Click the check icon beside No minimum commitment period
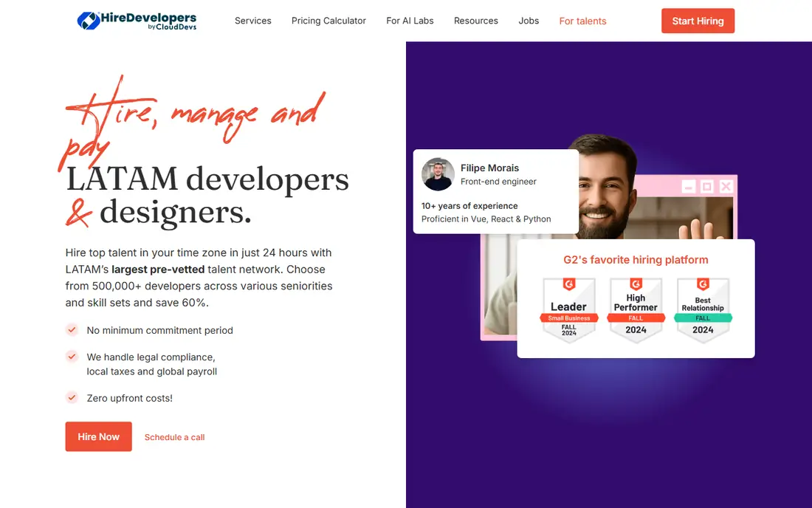 coord(72,329)
